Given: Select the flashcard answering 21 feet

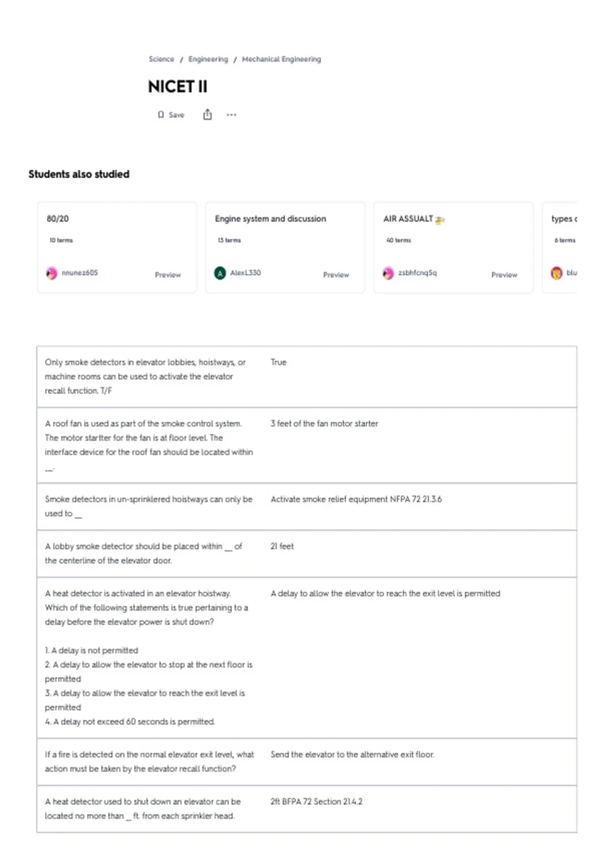Looking at the screenshot, I should pyautogui.click(x=306, y=553).
